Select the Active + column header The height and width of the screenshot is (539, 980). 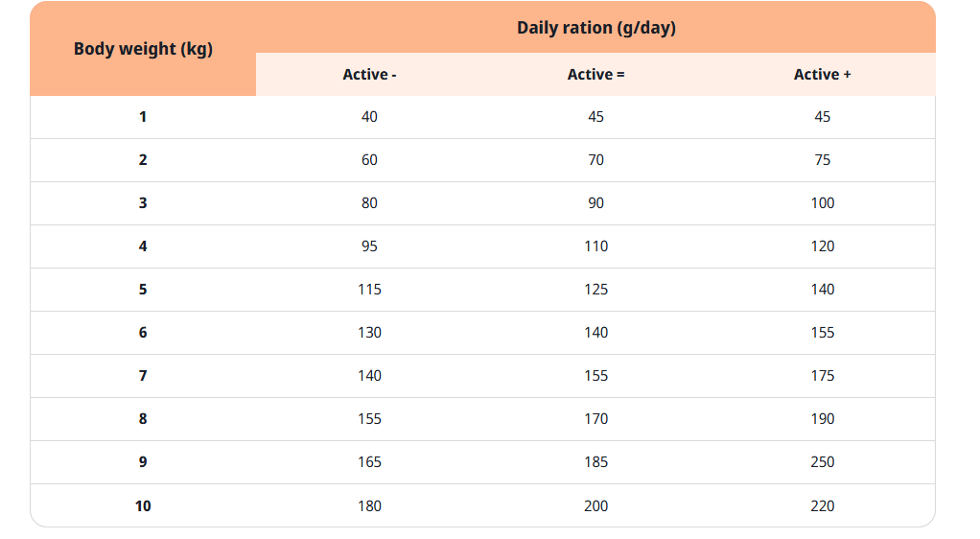pos(822,75)
